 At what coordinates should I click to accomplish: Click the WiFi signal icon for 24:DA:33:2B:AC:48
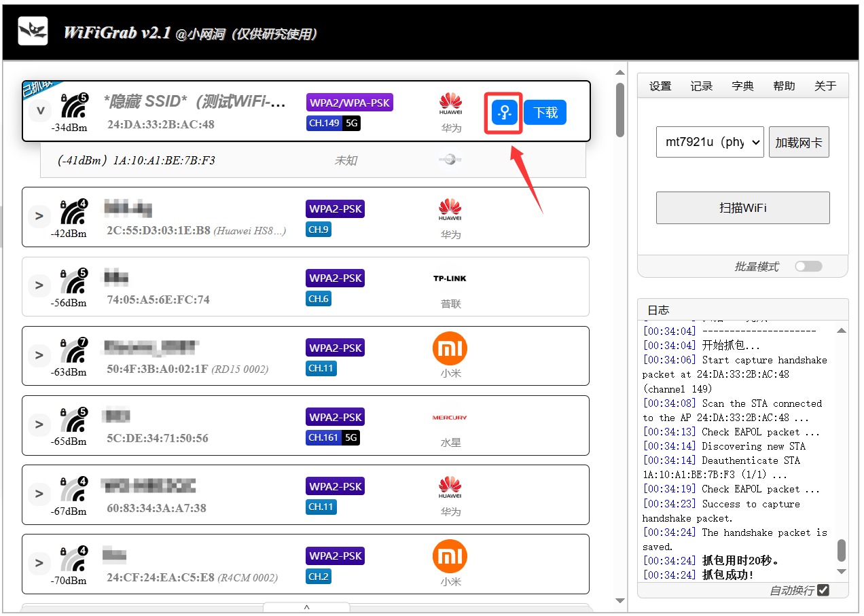click(x=73, y=107)
